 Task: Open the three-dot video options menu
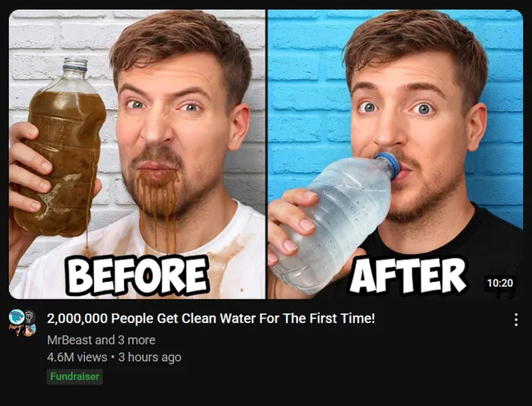[515, 319]
